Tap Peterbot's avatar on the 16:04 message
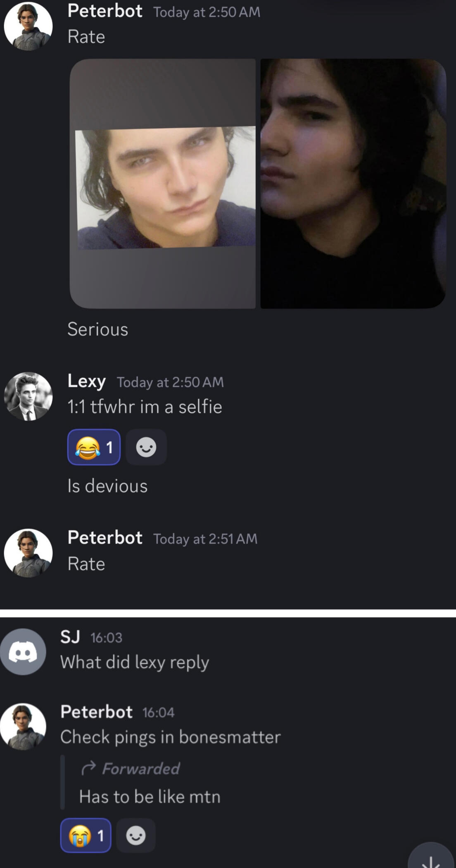This screenshot has height=868, width=456. coord(23,726)
